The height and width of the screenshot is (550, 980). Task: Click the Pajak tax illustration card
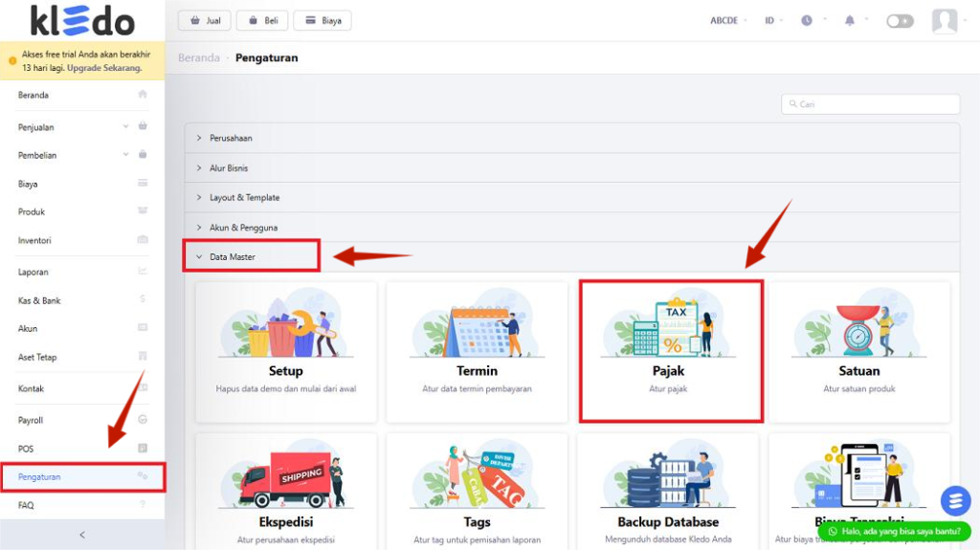[x=669, y=350]
